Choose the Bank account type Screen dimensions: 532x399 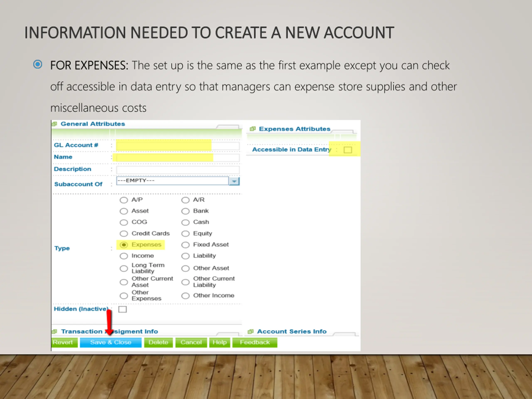(185, 211)
